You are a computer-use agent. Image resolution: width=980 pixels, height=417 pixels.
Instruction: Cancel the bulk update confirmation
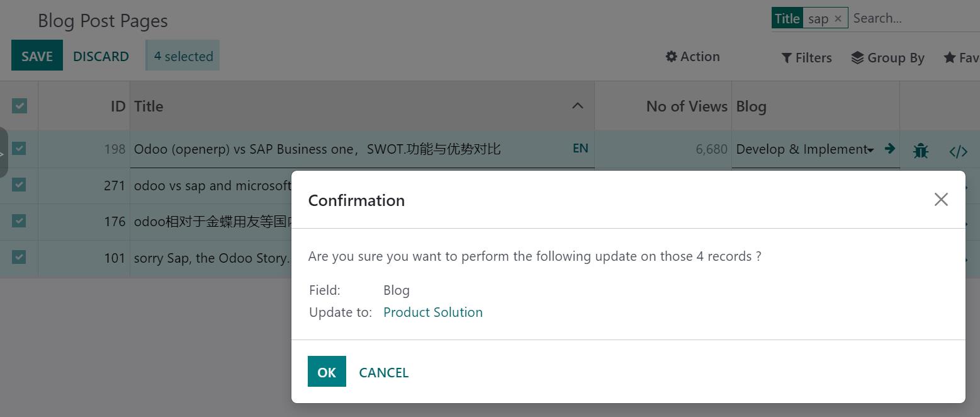[x=383, y=372]
